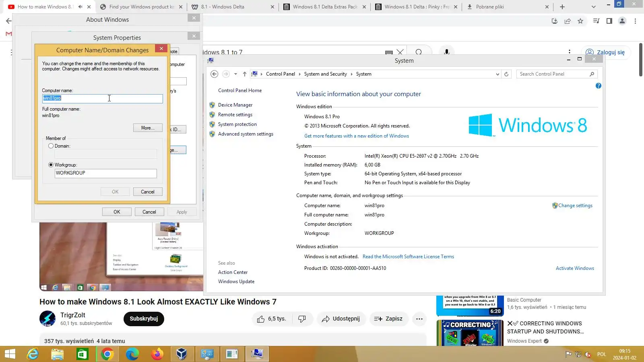Click the volume icon in system tray
This screenshot has width=644, height=362.
point(588,354)
